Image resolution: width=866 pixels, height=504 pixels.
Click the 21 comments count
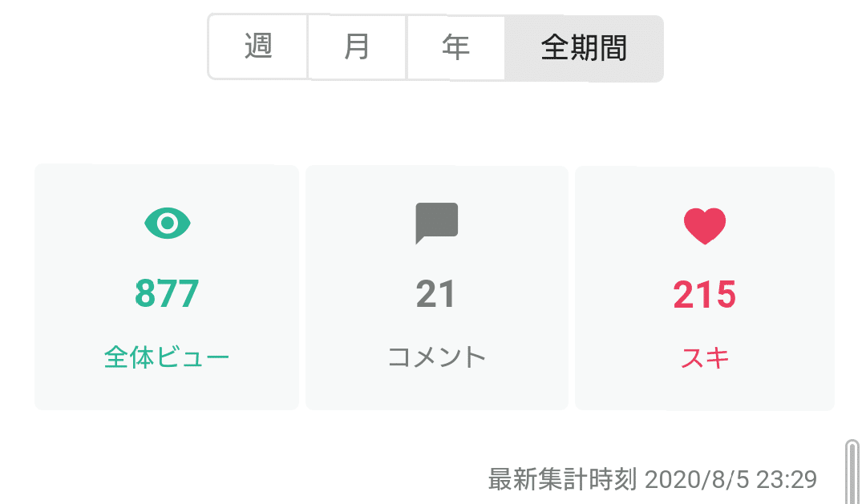click(x=435, y=294)
